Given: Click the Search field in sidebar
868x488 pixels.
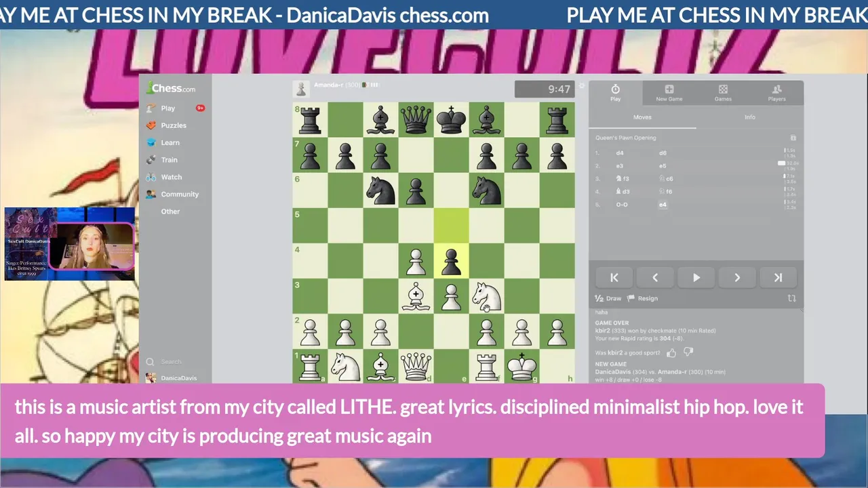Looking at the screenshot, I should [175, 362].
